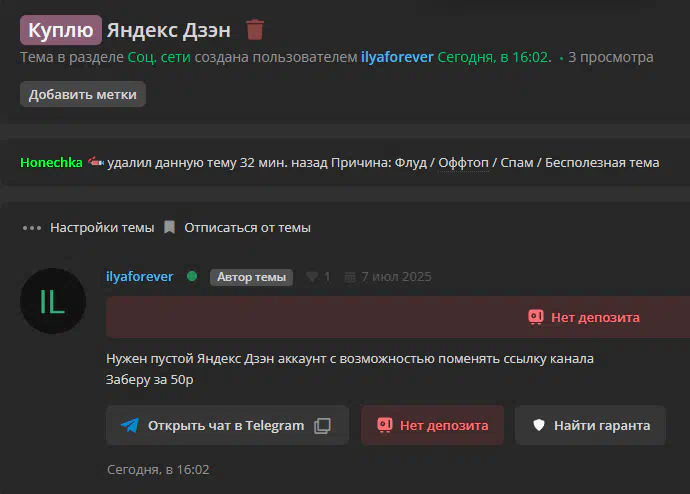
Task: Click Отписаться от темы
Action: [247, 228]
